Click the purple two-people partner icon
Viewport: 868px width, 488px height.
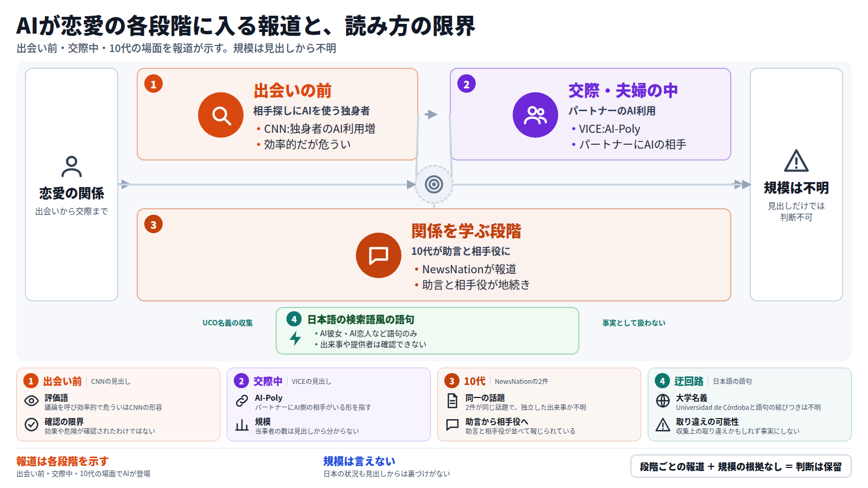[535, 115]
